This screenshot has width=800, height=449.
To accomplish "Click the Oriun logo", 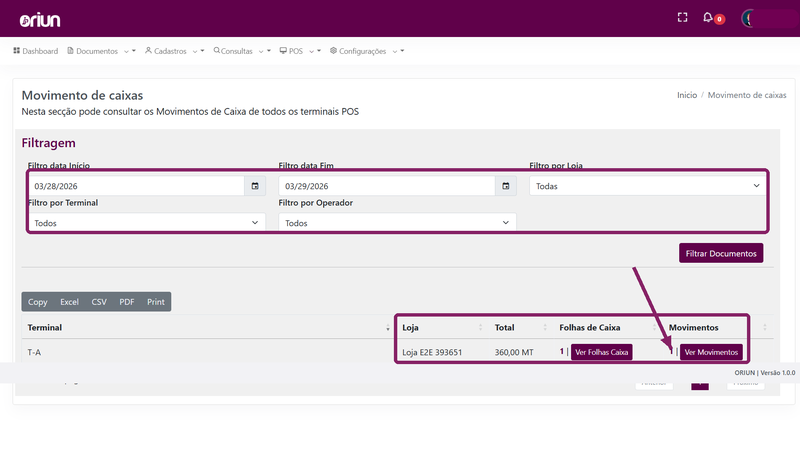I will click(x=40, y=20).
